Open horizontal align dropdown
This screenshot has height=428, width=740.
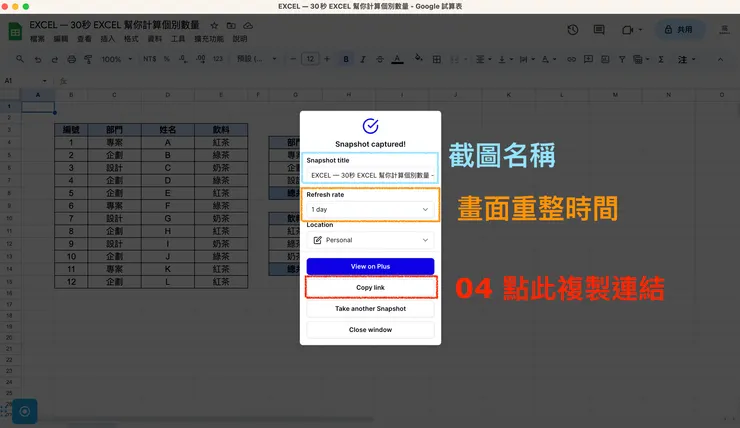pyautogui.click(x=483, y=59)
